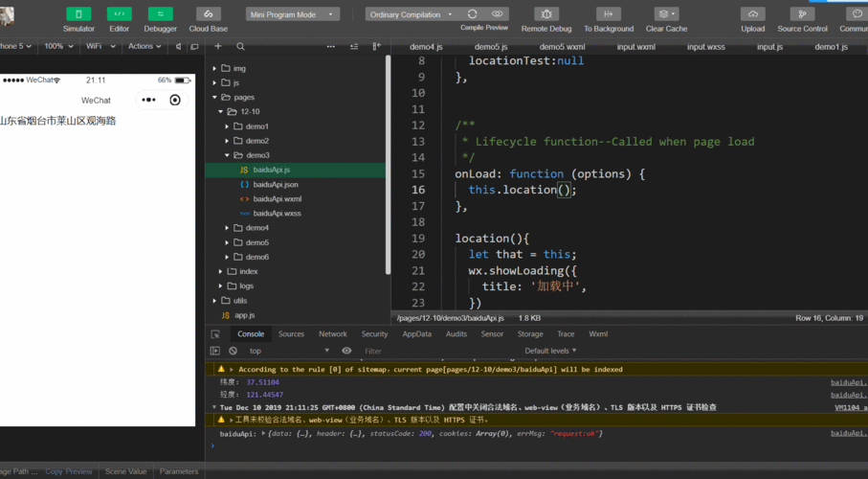This screenshot has height=479, width=868.
Task: Open the Network tab
Action: click(x=333, y=333)
